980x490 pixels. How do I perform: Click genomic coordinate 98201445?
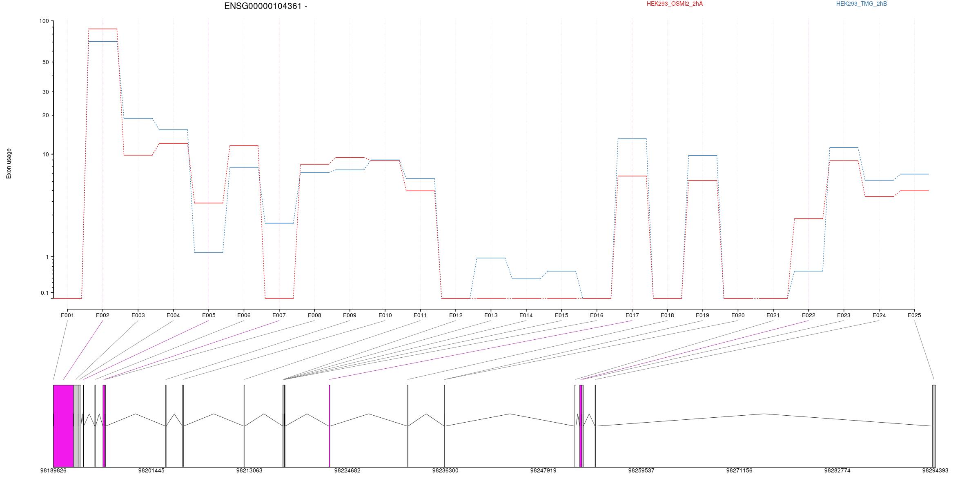pyautogui.click(x=151, y=470)
